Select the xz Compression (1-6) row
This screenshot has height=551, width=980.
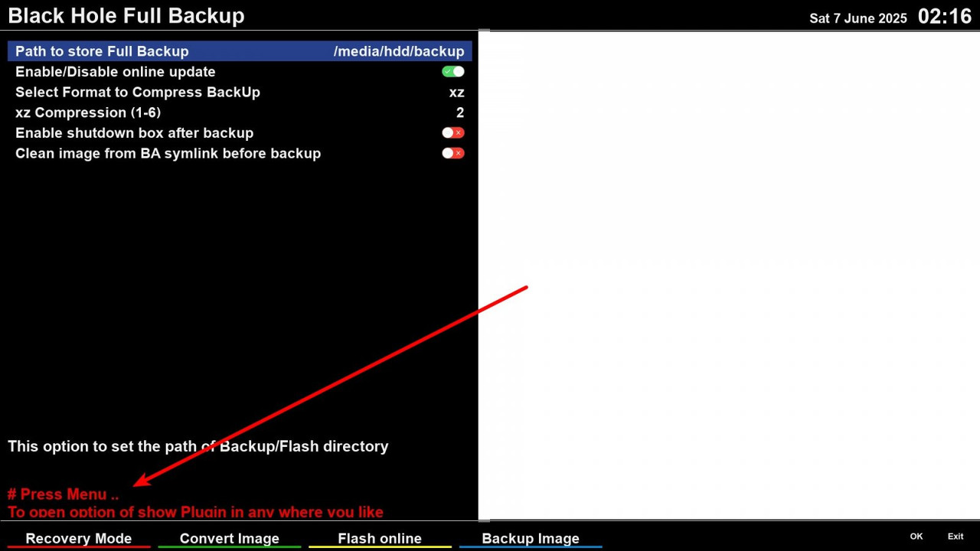point(240,112)
